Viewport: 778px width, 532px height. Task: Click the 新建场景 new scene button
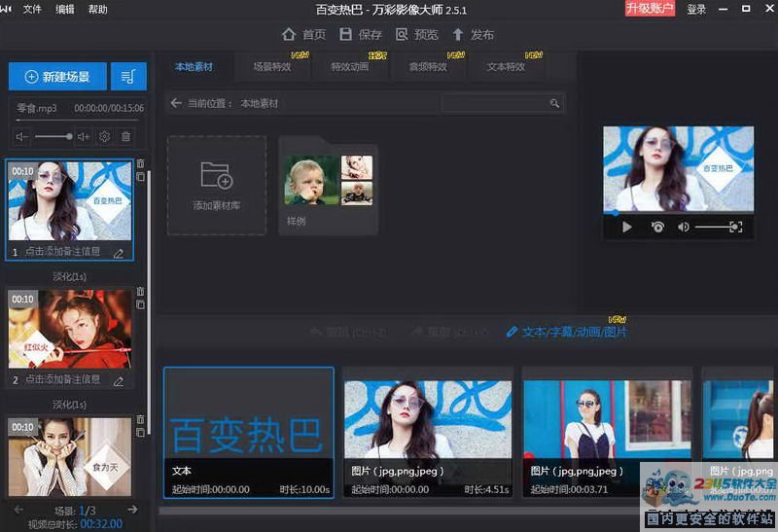57,77
